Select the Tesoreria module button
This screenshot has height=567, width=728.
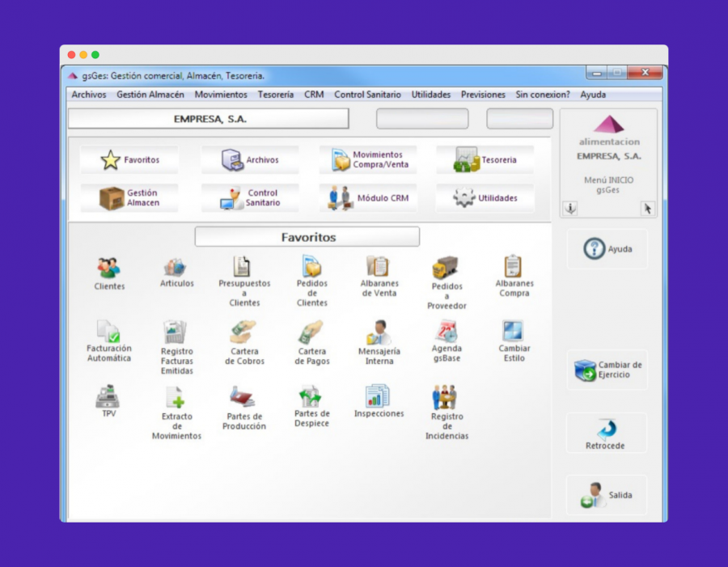[485, 159]
